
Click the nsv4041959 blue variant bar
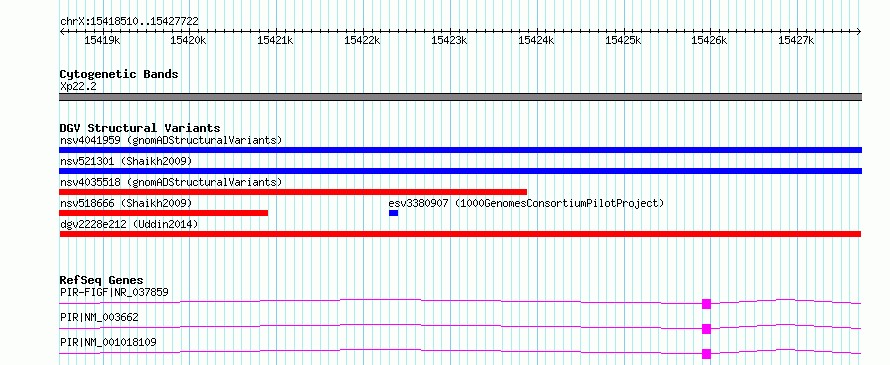point(460,150)
